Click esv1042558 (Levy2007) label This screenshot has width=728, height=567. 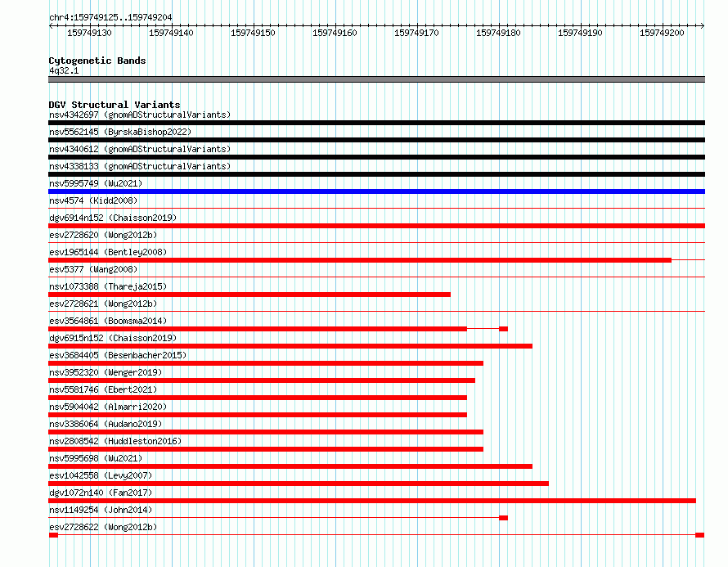tap(101, 475)
